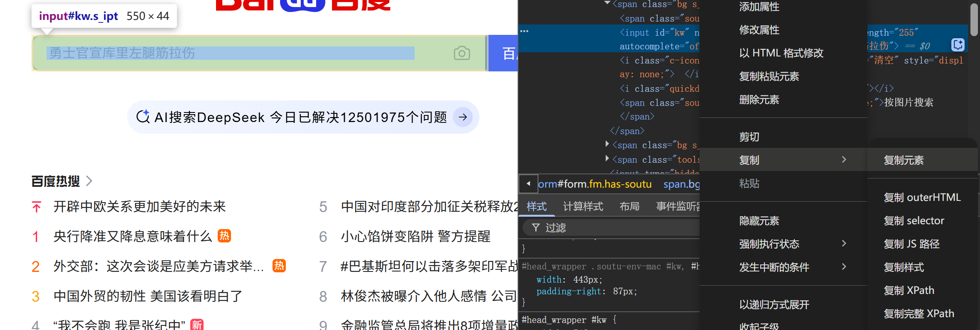Screen dimensions: 980x330
Task: Choose 复制 outerHTML in submenu
Action: [x=922, y=197]
